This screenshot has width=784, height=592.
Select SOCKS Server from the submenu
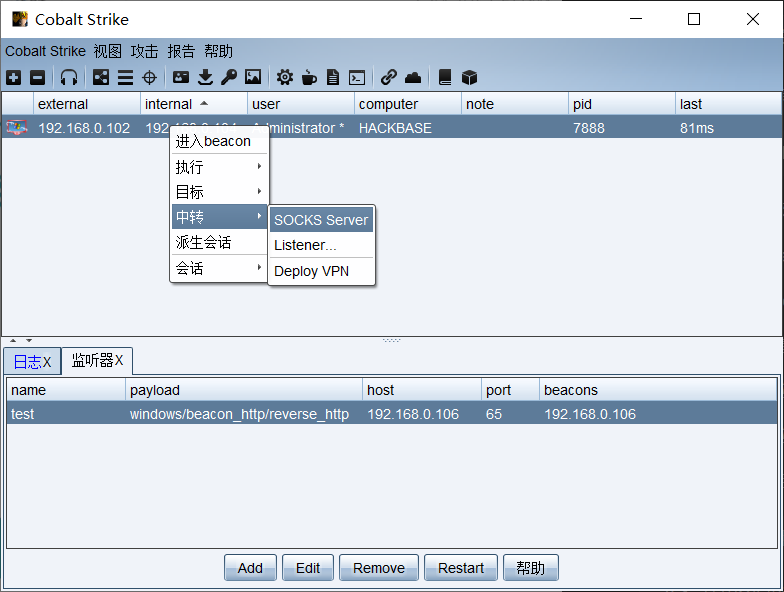(x=321, y=220)
